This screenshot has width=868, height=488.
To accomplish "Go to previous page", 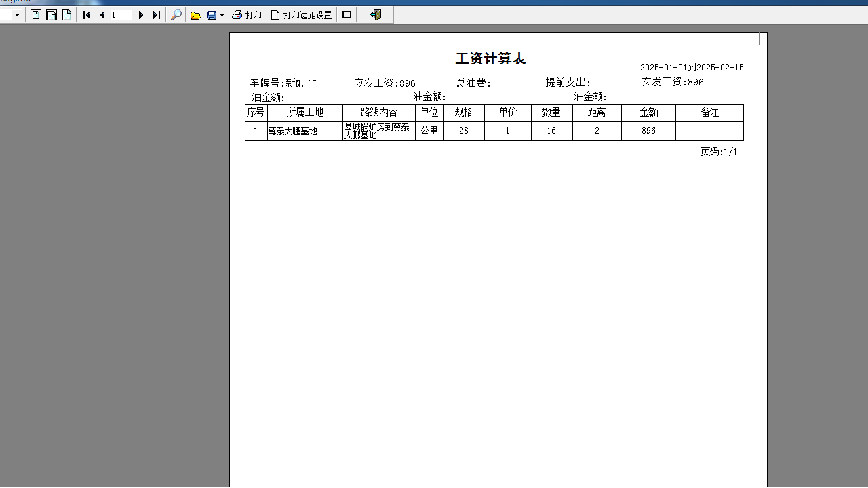I will [x=102, y=15].
